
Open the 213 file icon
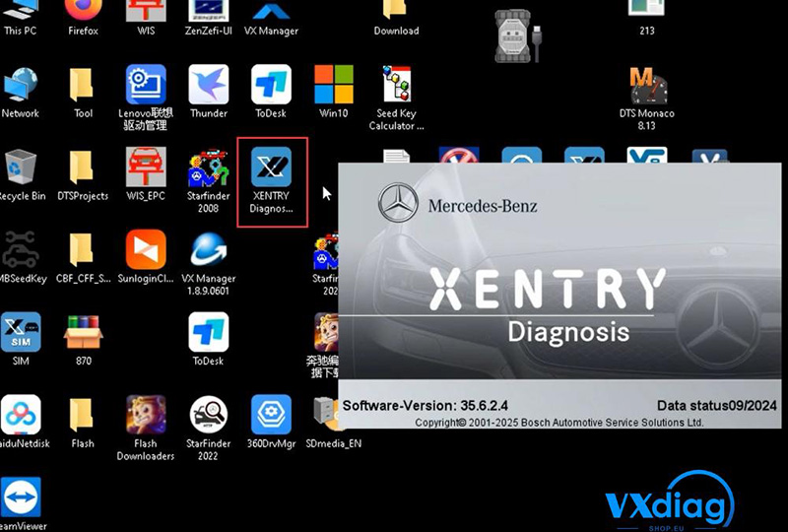pyautogui.click(x=647, y=18)
